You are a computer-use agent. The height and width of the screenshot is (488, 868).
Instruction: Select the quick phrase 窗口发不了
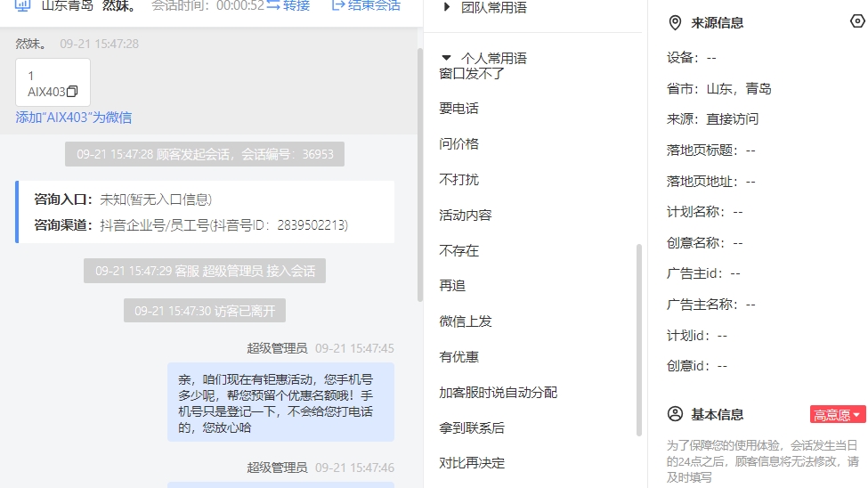tap(472, 74)
